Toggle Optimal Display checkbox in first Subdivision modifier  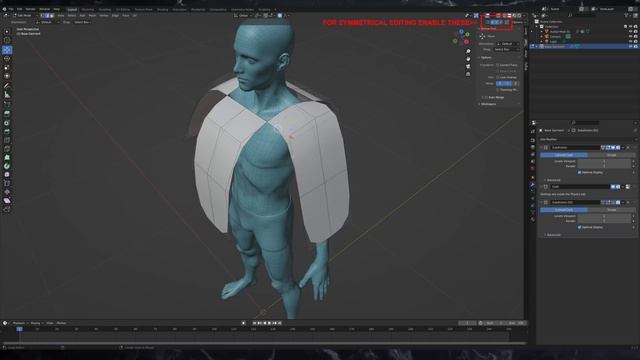[579, 172]
